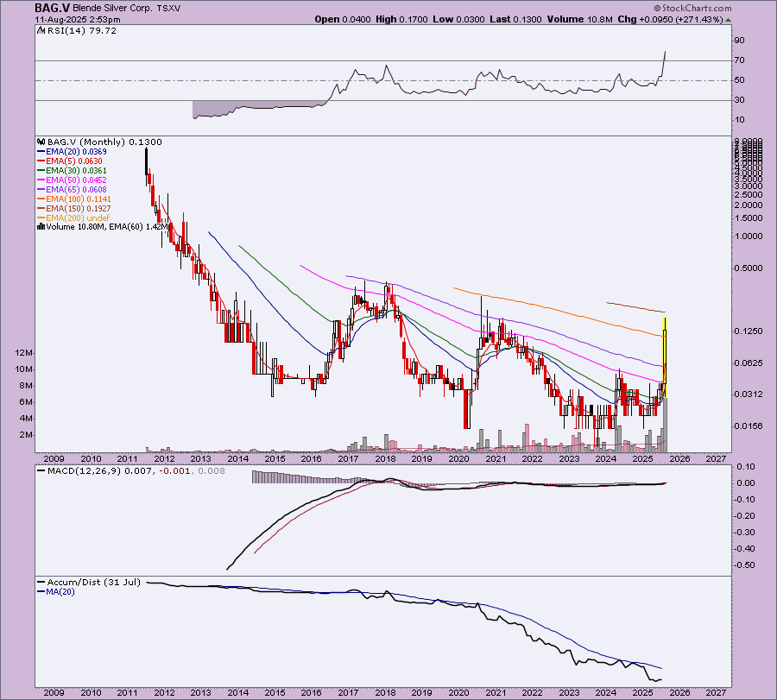Click the Blende Silver Corp. company name
The width and height of the screenshot is (777, 700).
click(x=113, y=9)
